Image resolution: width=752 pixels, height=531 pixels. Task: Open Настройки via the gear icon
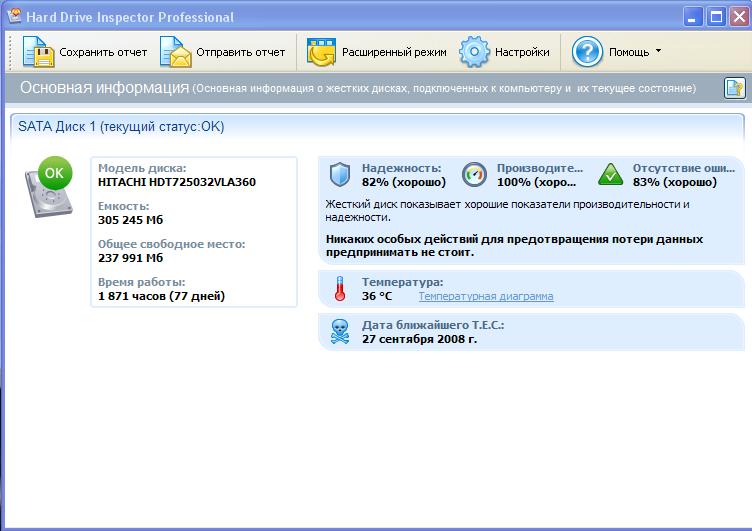(x=474, y=52)
